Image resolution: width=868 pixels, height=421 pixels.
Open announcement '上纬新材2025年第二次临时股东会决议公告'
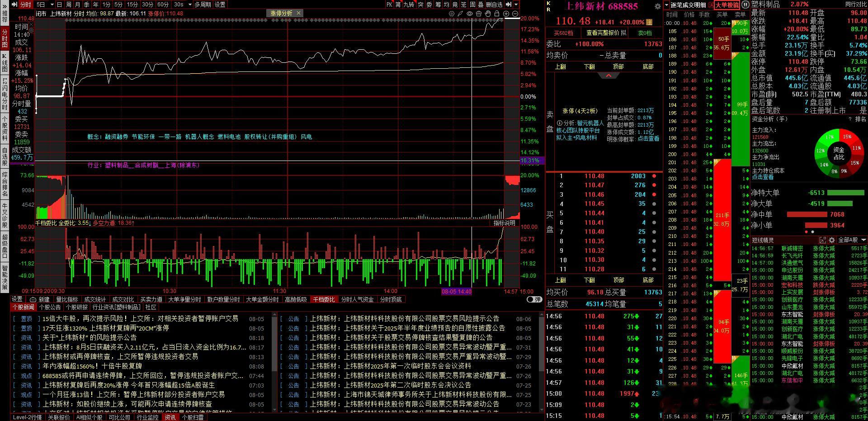pyautogui.click(x=391, y=385)
